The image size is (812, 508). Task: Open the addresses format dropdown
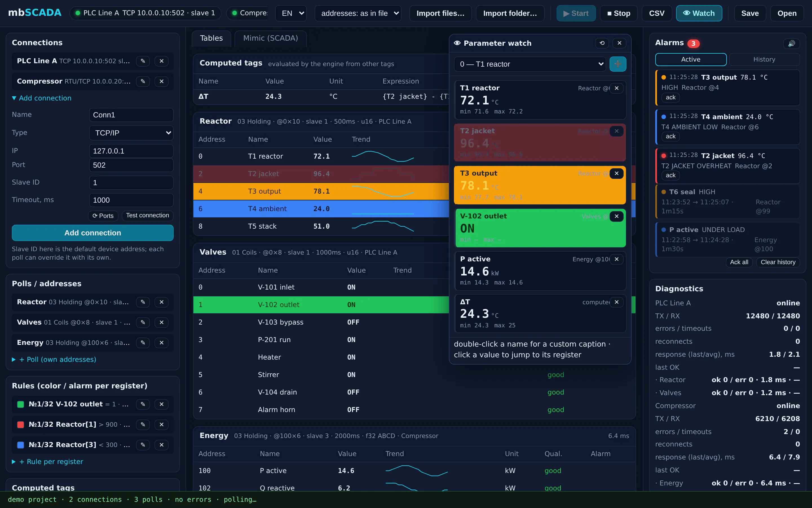358,14
